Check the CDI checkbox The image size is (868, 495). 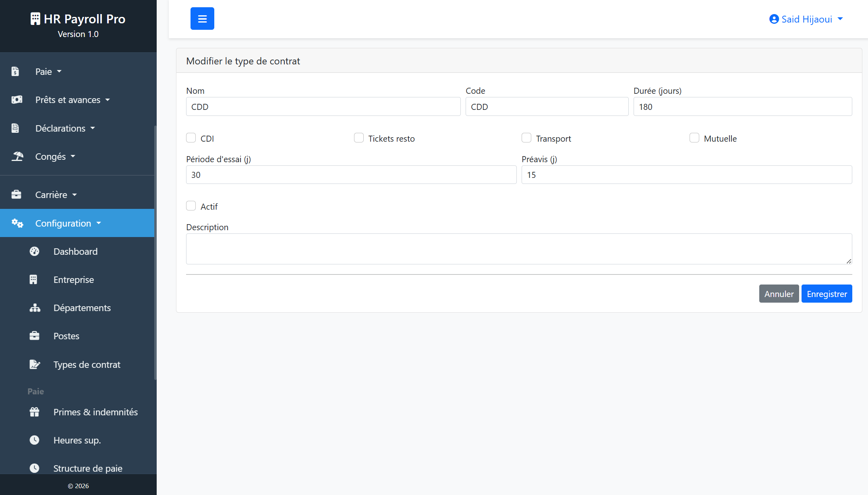tap(191, 138)
